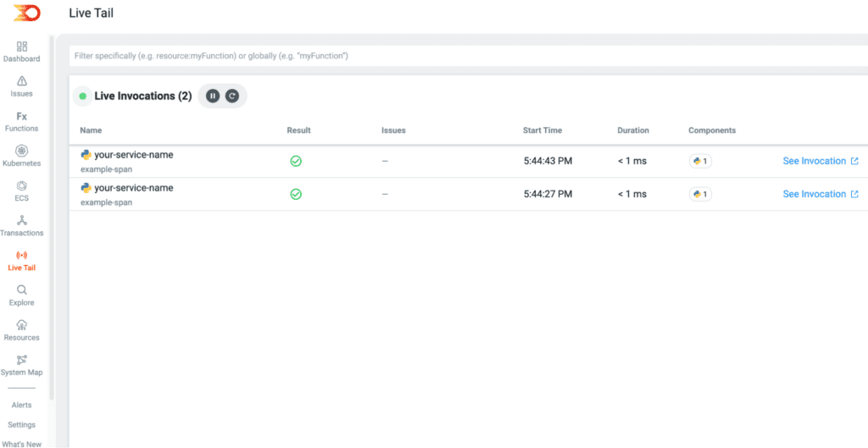Click duration value in 5:44:43 PM row
Viewport: 868px width, 448px height.
[x=632, y=161]
